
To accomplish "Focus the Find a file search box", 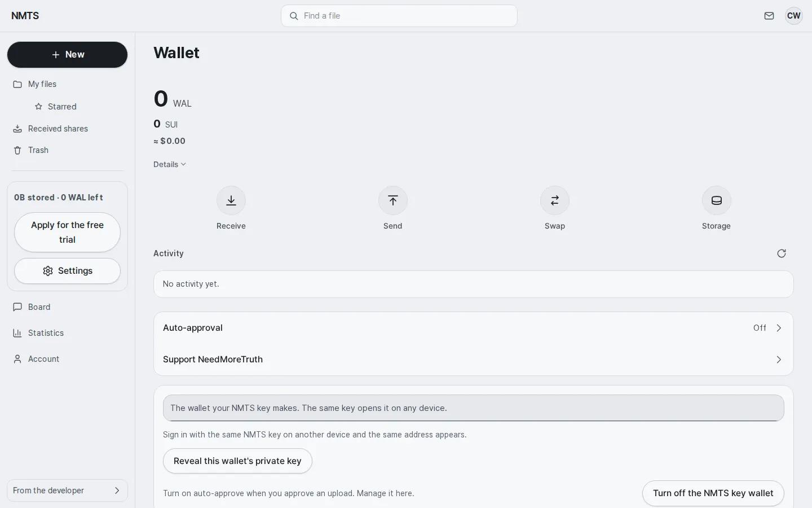I will click(399, 16).
